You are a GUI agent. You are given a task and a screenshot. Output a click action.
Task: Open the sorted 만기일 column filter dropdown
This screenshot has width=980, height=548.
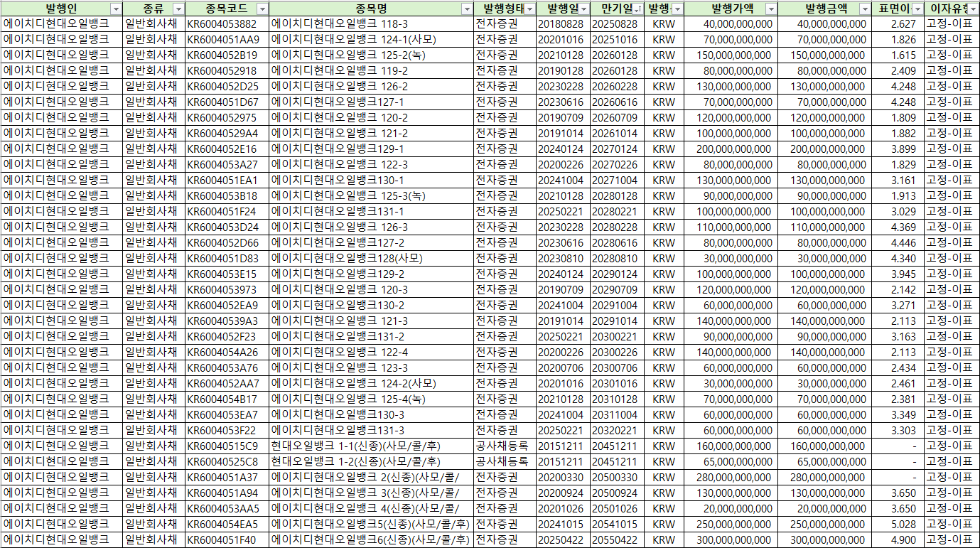[638, 9]
